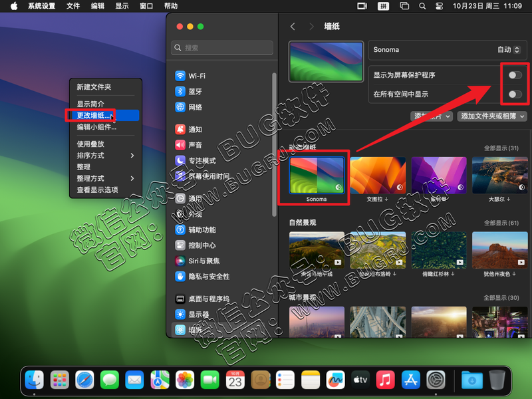The height and width of the screenshot is (399, 532).
Task: Open Launchpad in the Dock
Action: tap(59, 380)
